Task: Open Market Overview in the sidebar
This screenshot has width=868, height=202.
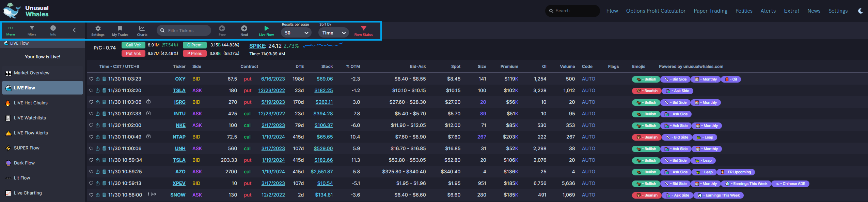Action: tap(43, 73)
